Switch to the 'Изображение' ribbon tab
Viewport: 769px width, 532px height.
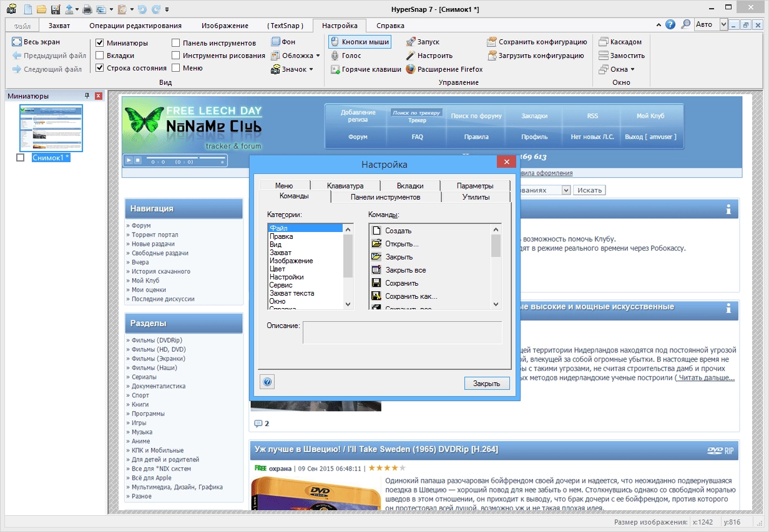[225, 26]
